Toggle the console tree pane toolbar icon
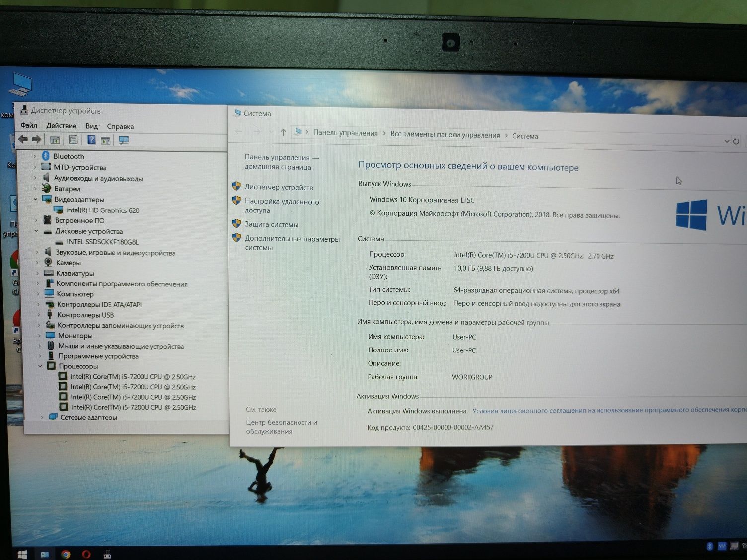Viewport: 747px width, 560px height. pyautogui.click(x=55, y=140)
